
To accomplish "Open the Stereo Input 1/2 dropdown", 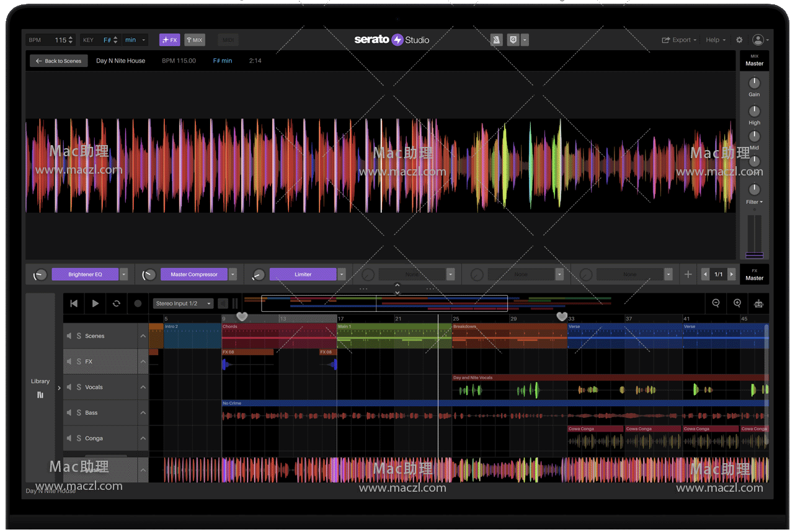I will click(184, 304).
